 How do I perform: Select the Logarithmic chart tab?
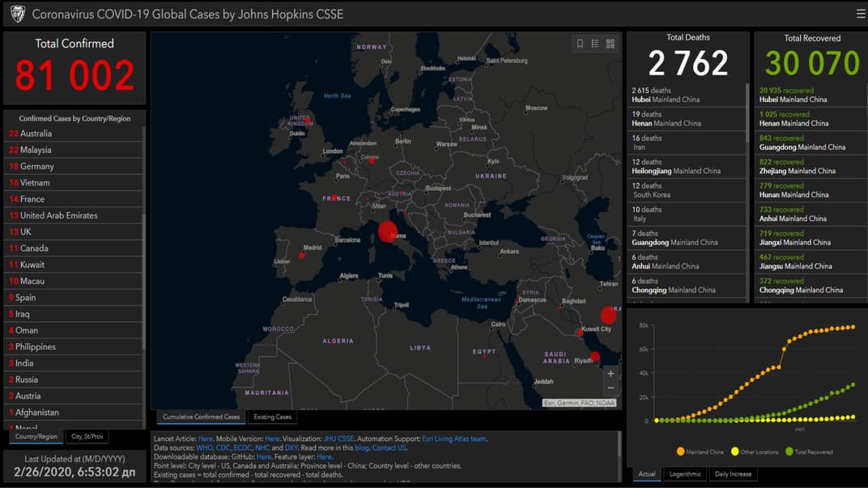click(685, 473)
